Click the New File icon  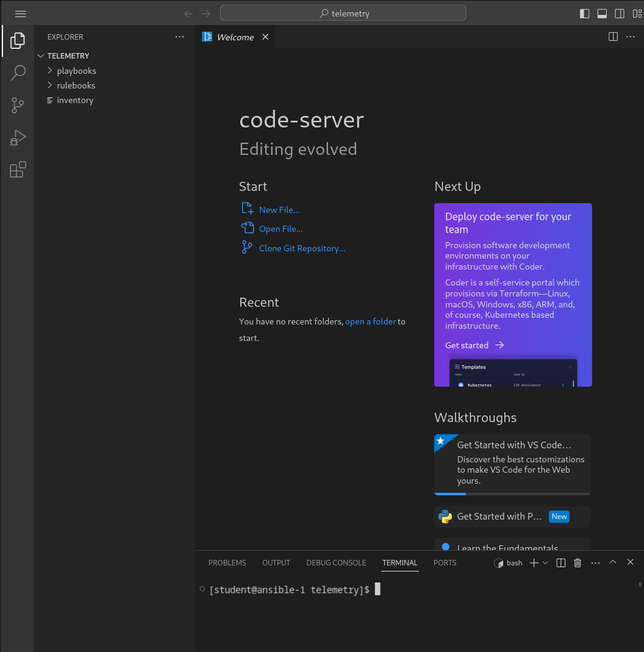(x=248, y=209)
